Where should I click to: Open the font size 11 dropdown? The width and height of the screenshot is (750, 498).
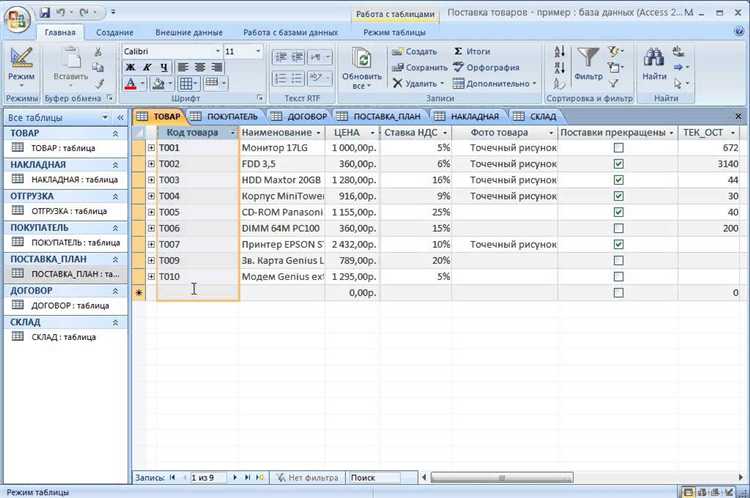click(258, 51)
